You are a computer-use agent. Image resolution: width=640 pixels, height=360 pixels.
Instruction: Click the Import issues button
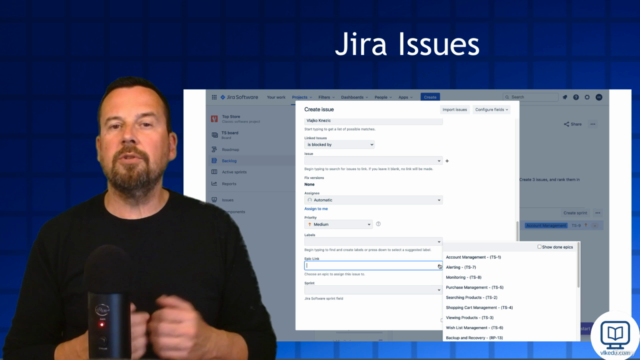pos(454,109)
